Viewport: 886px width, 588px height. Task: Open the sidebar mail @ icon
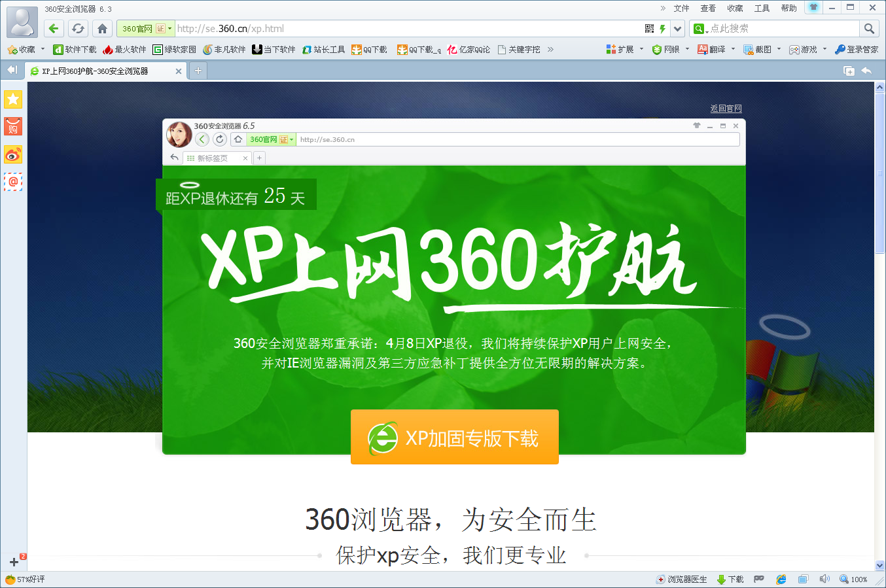coord(13,182)
